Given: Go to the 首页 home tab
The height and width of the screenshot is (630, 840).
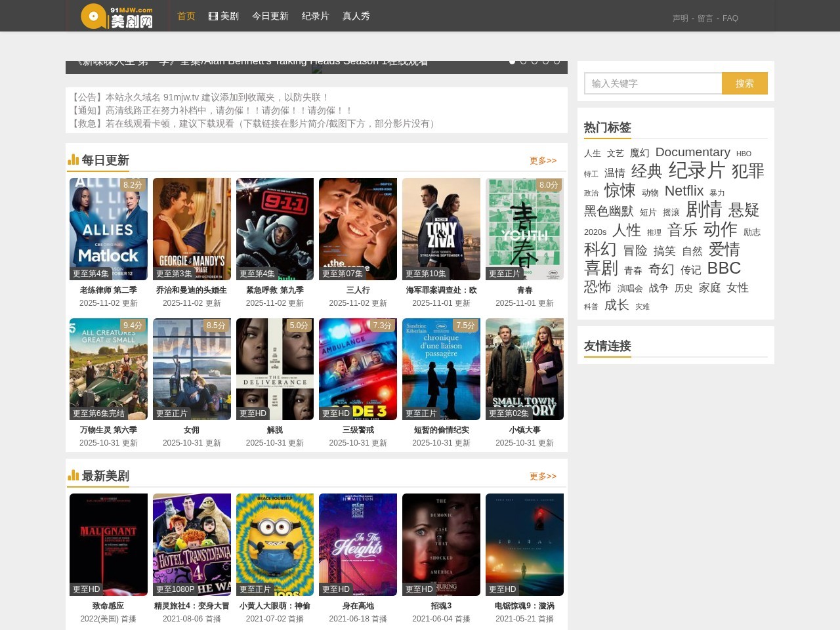Looking at the screenshot, I should tap(186, 16).
